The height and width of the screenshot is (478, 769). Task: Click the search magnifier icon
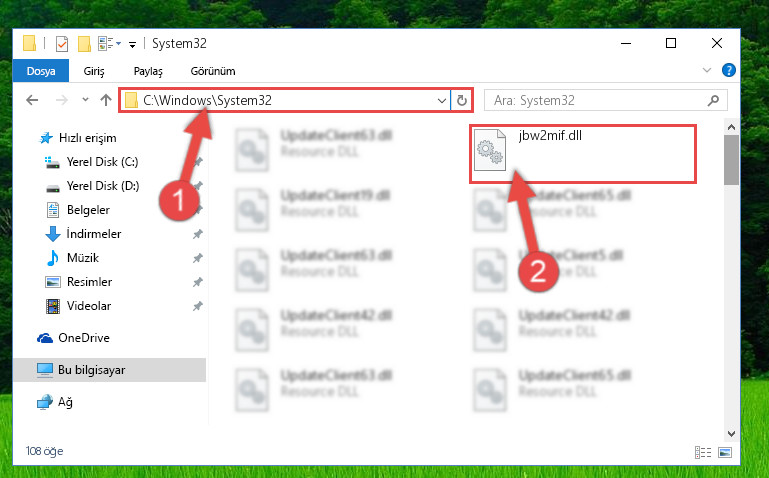(713, 101)
